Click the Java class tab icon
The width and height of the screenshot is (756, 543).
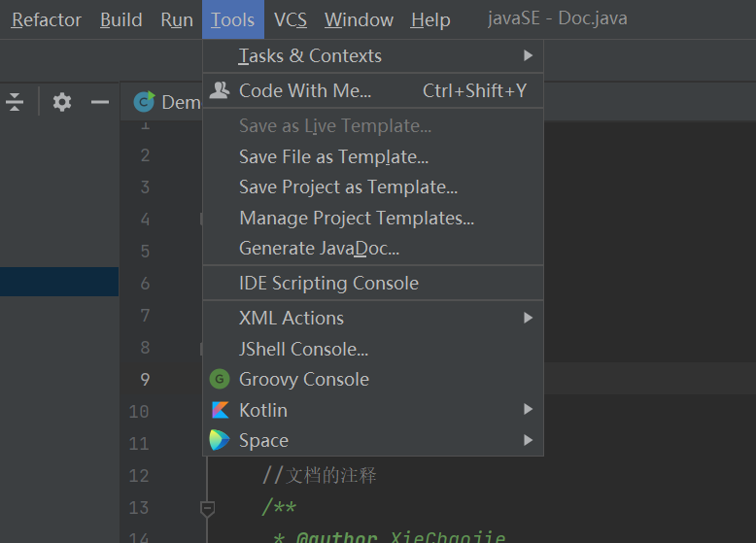pos(145,102)
